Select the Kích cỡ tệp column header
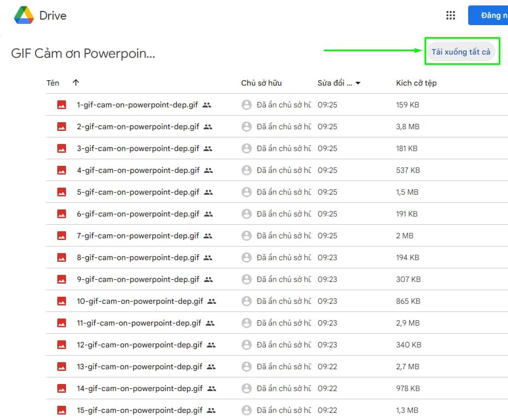The width and height of the screenshot is (508, 420). [416, 82]
